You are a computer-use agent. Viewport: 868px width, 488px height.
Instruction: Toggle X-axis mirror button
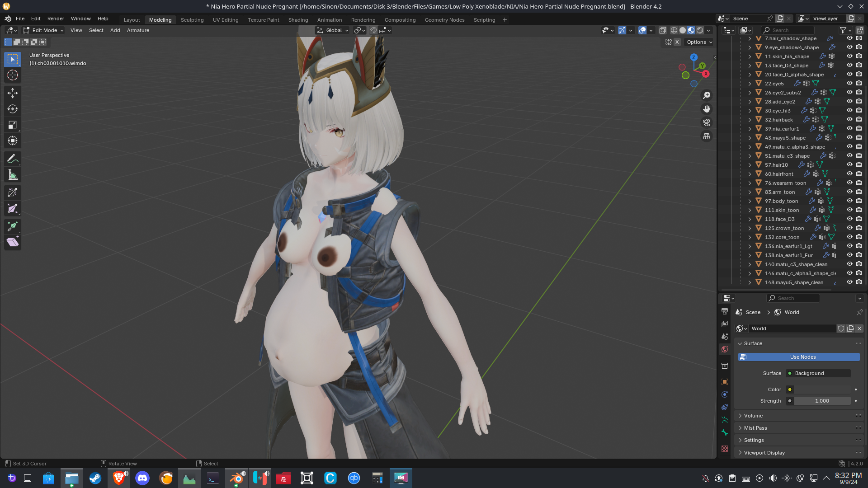[x=677, y=42]
